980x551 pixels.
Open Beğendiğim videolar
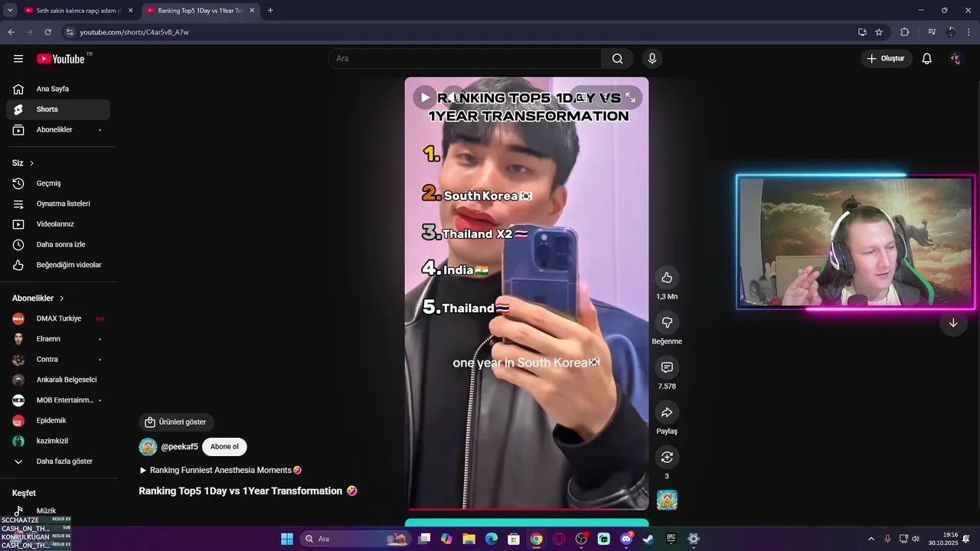58,265
